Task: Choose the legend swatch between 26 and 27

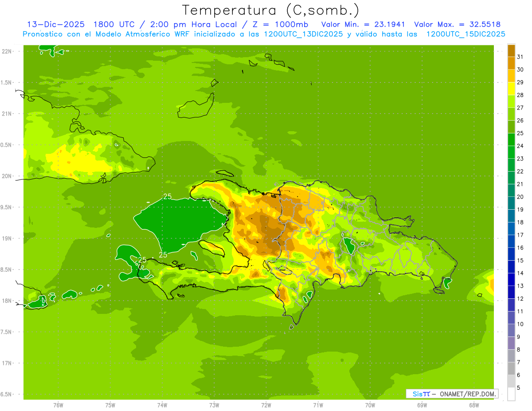Action: coord(511,114)
